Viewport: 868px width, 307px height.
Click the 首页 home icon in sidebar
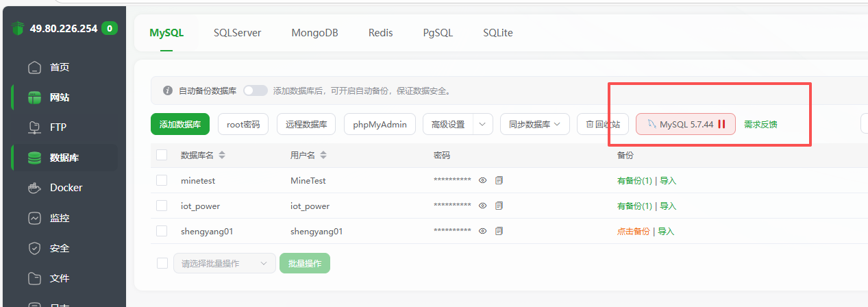point(34,67)
